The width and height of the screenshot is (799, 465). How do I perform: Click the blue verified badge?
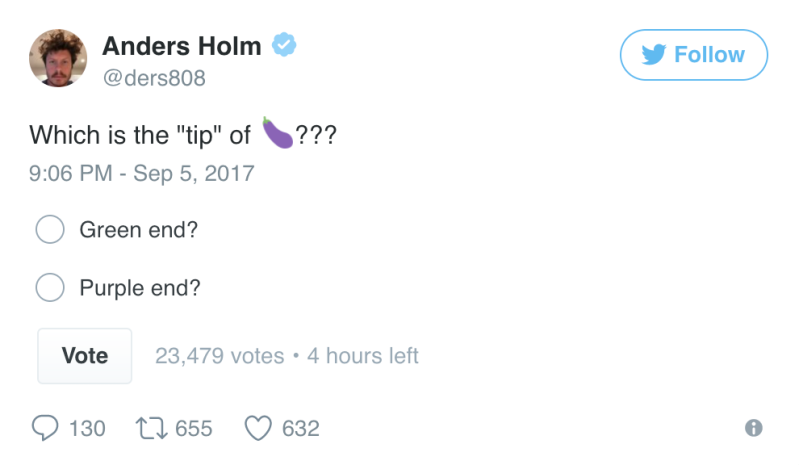point(284,46)
